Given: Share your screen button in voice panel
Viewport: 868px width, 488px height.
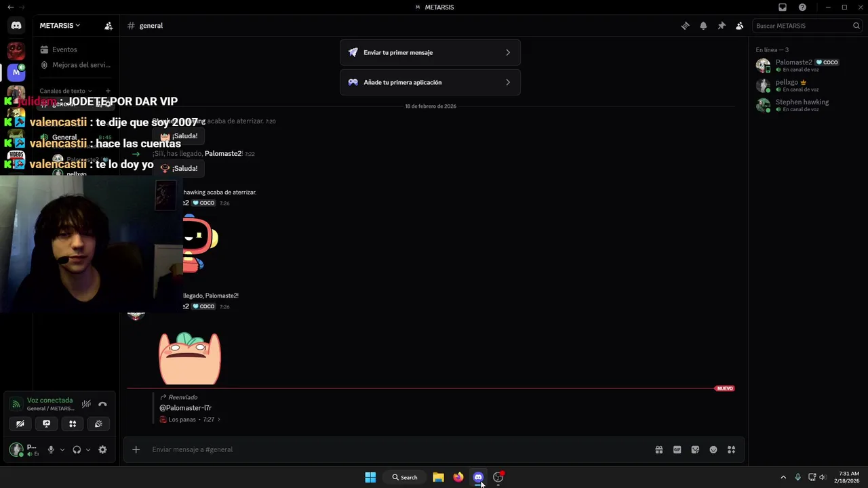Looking at the screenshot, I should coord(46,424).
